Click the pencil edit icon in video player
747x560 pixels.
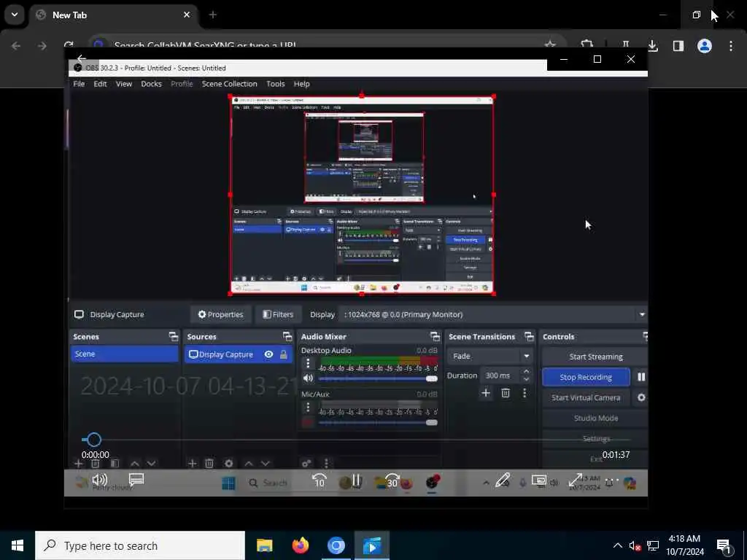503,481
